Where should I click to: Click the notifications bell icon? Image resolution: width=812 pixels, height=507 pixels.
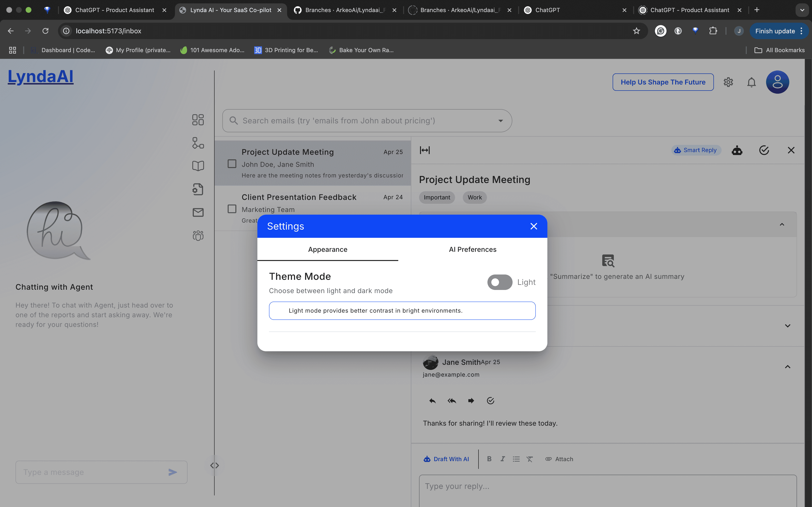(752, 82)
